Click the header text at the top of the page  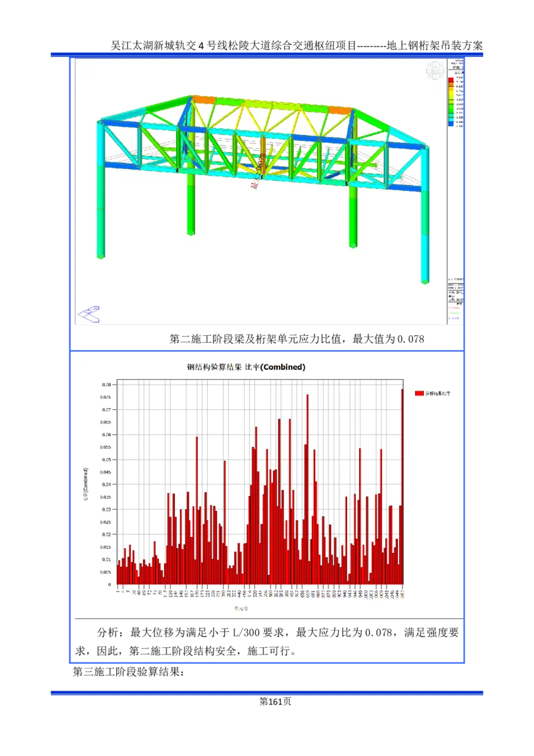[x=267, y=49]
